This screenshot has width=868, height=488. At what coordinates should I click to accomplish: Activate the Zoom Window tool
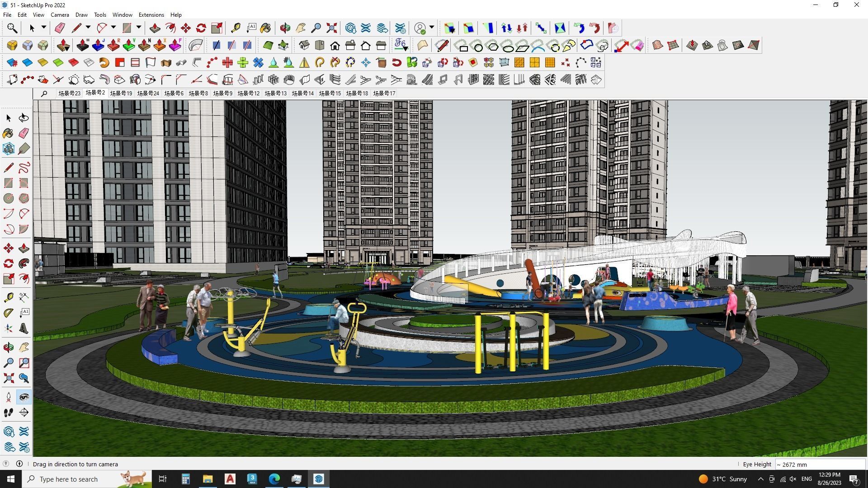pos(24,363)
